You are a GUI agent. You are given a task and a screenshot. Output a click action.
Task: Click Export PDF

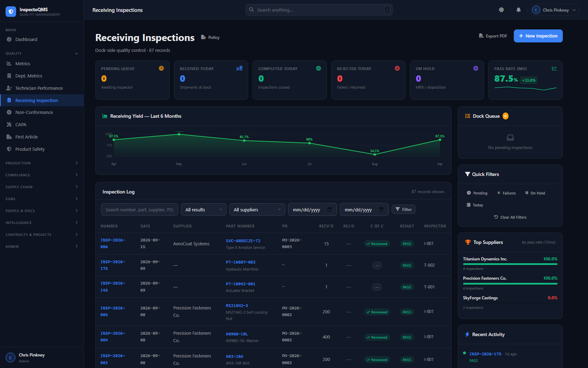coord(493,36)
